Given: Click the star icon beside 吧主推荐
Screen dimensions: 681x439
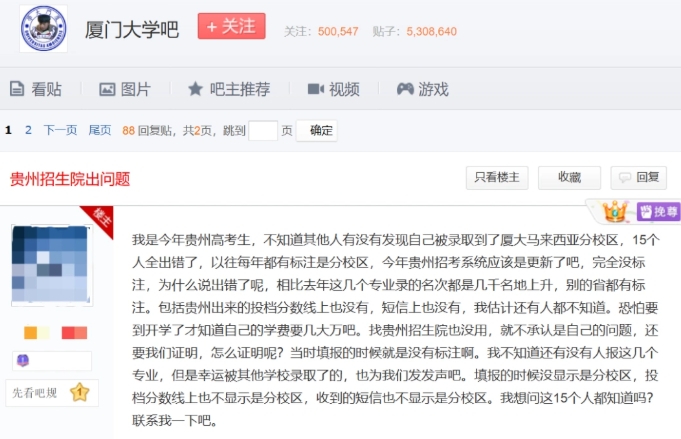Looking at the screenshot, I should pos(195,89).
